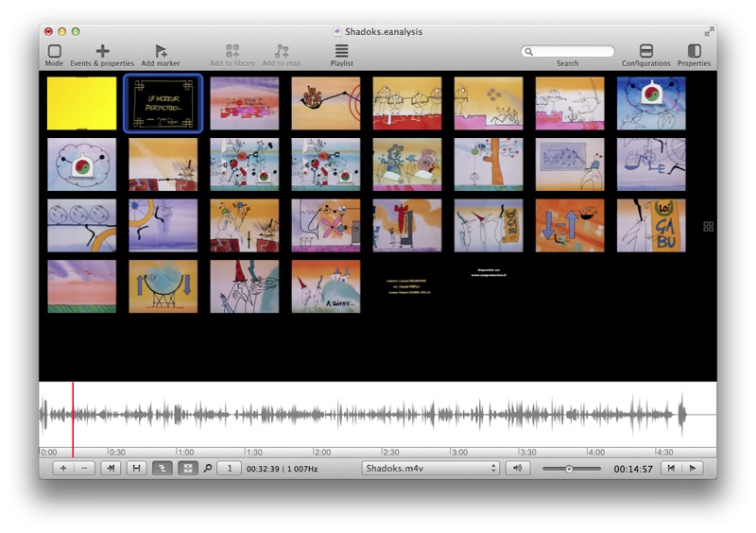Adjust the volume slider

(x=572, y=469)
